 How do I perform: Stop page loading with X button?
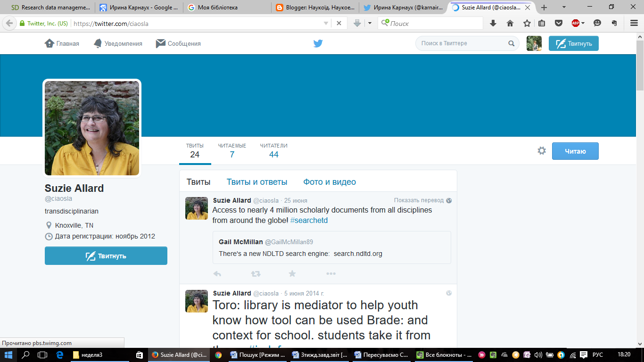(x=339, y=23)
